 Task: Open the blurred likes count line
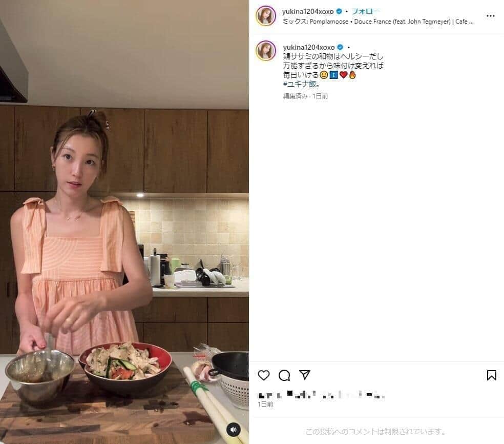point(322,394)
